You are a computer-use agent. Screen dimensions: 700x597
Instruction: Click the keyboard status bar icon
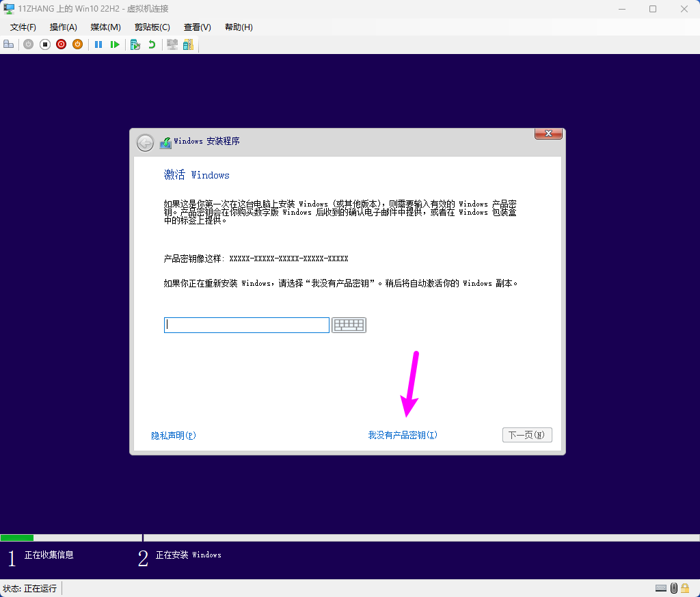coord(661,588)
